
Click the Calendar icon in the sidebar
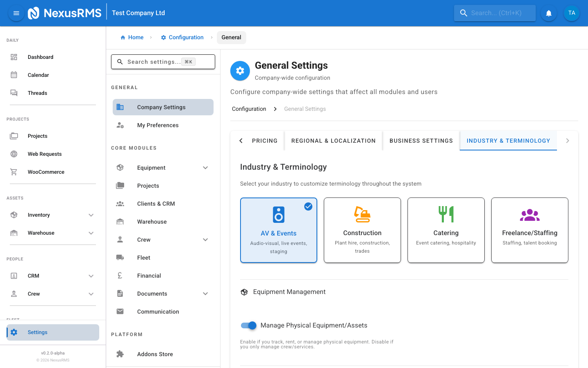pyautogui.click(x=13, y=75)
